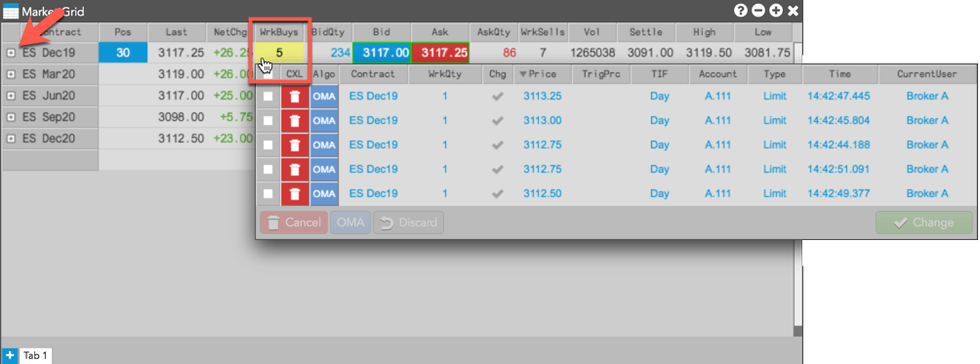
Task: Click the OMA button in the footer
Action: 350,222
